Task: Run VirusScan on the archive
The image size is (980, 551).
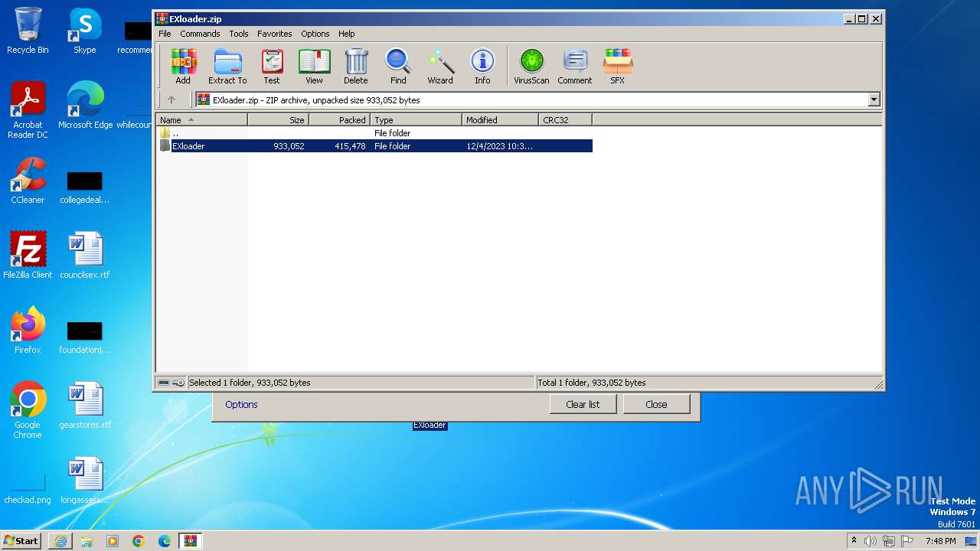Action: click(x=531, y=66)
